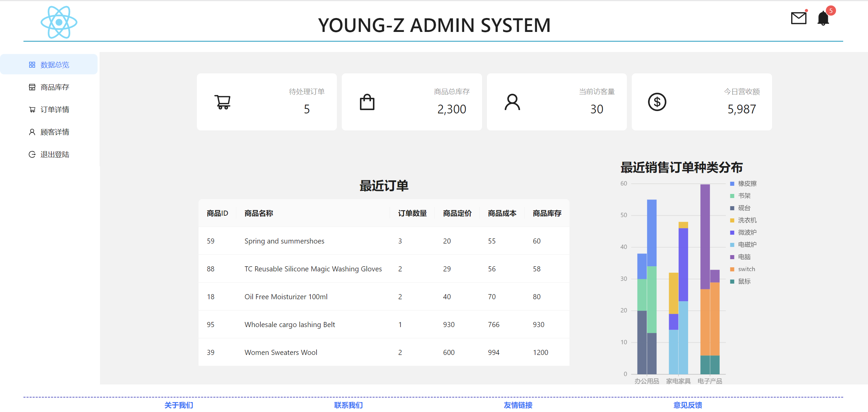Click the visitor user silhouette icon
Screen dimensions: 868x412
[x=512, y=102]
